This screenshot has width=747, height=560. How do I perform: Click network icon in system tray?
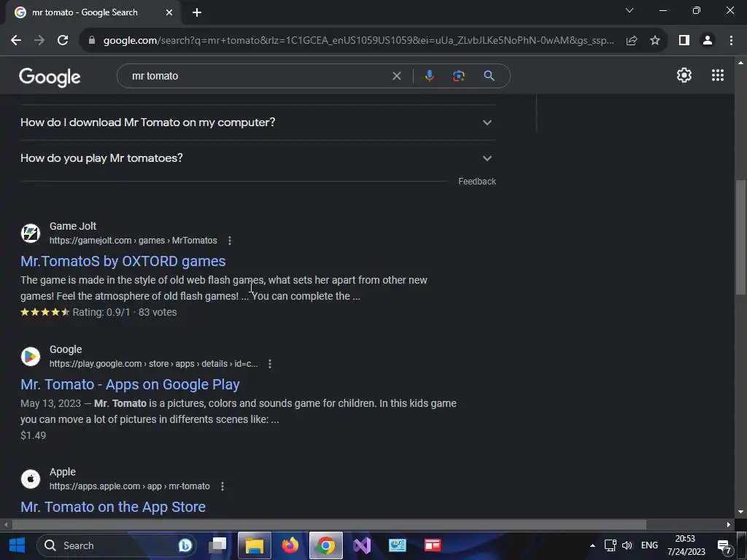point(611,545)
